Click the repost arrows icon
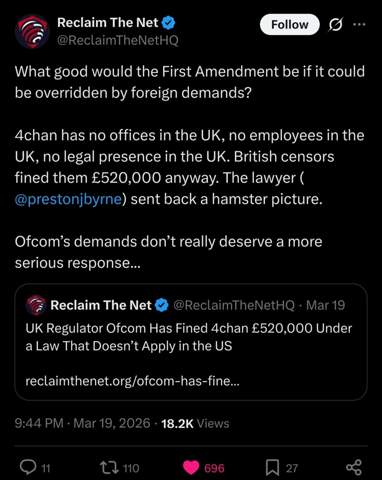This screenshot has height=480, width=382. click(109, 468)
